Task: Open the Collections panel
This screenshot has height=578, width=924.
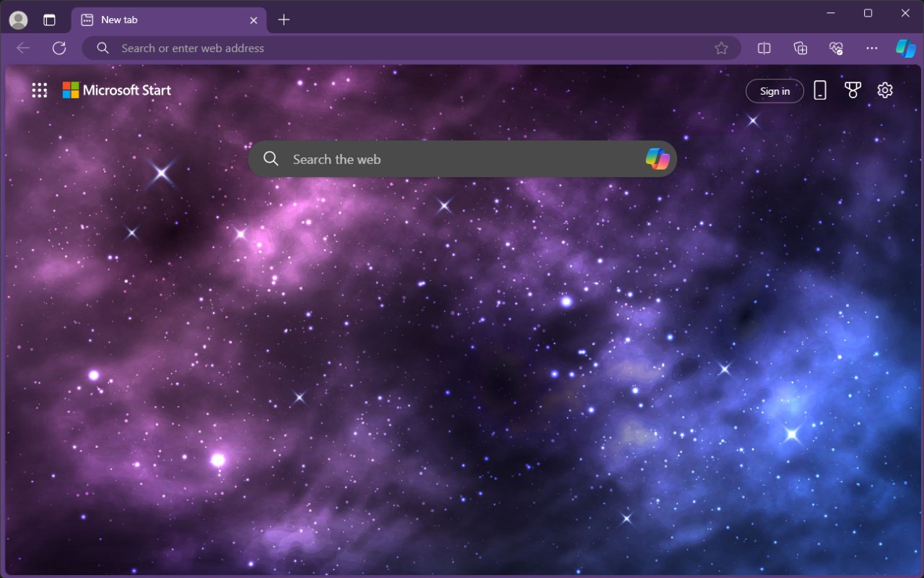Action: pyautogui.click(x=800, y=48)
